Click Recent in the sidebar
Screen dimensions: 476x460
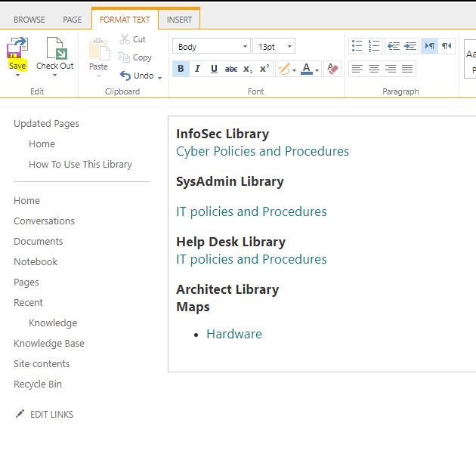click(28, 303)
